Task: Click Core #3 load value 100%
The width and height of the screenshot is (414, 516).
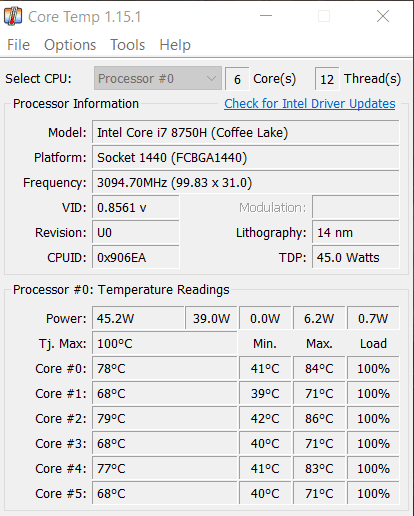Action: [373, 444]
